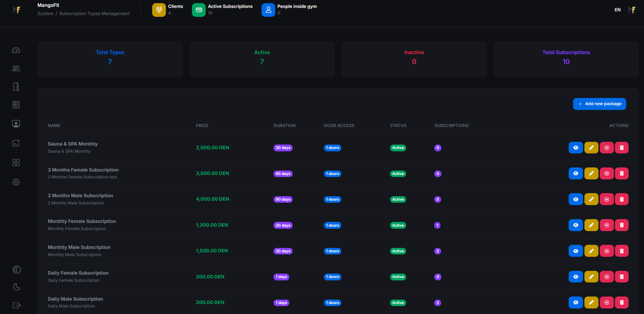Click the contrast circle icon in sidebar

point(17,270)
